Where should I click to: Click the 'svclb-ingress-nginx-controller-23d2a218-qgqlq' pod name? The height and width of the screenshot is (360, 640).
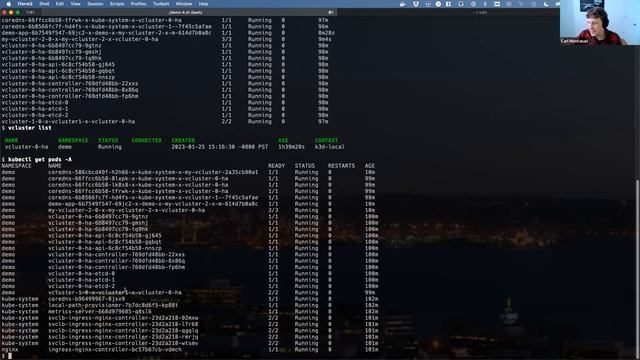tap(123, 331)
